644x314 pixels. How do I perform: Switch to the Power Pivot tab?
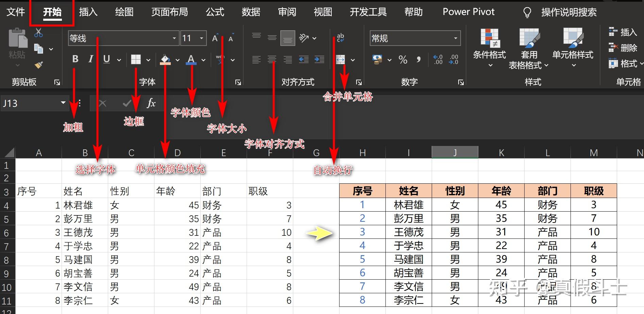coord(468,12)
